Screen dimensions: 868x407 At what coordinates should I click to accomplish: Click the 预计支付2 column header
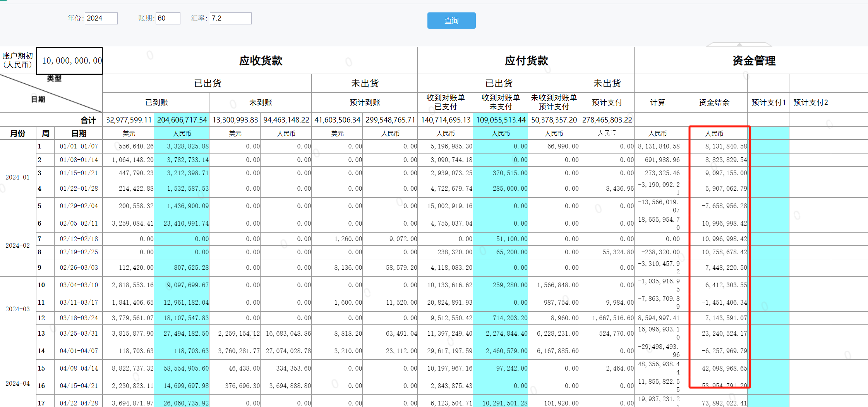[810, 103]
